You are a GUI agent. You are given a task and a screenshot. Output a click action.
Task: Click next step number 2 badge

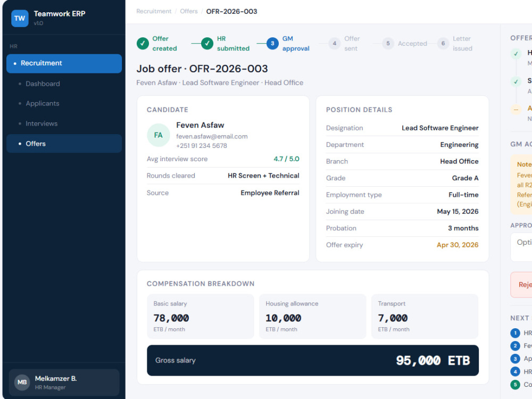pos(515,346)
